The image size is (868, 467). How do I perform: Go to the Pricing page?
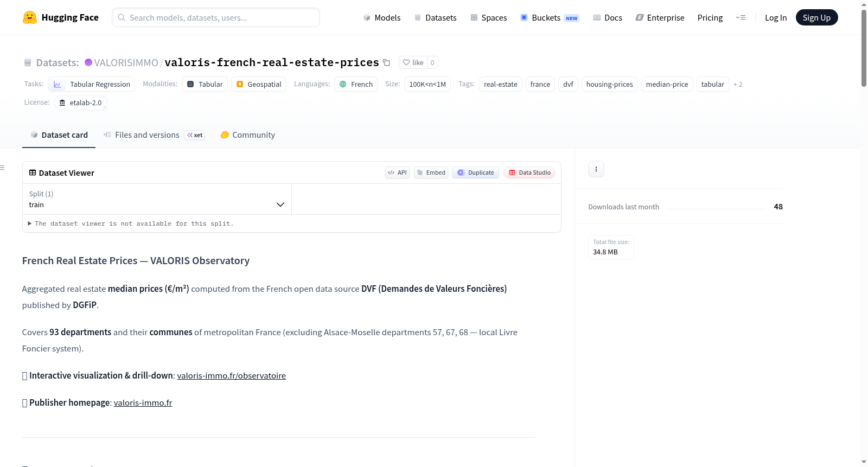(710, 17)
